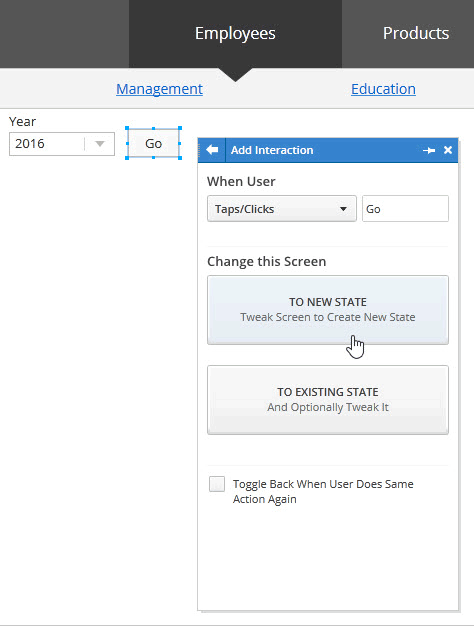Open the 2016 Year dropdown
The height and width of the screenshot is (626, 474).
[x=62, y=144]
